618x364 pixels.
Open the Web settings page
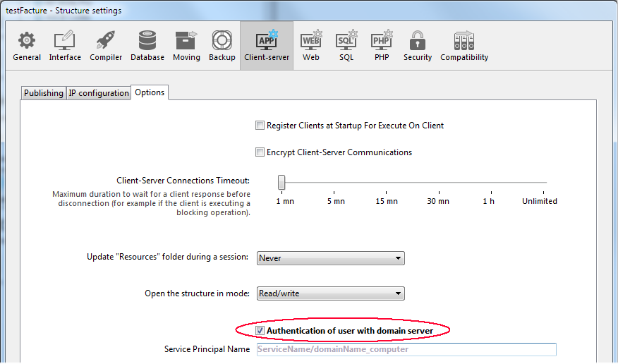click(311, 46)
